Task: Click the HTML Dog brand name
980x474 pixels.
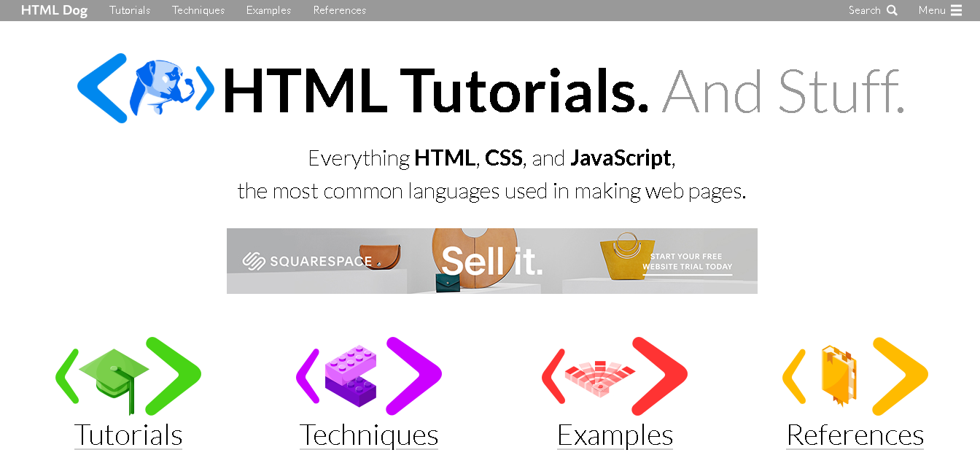Action: pyautogui.click(x=54, y=9)
